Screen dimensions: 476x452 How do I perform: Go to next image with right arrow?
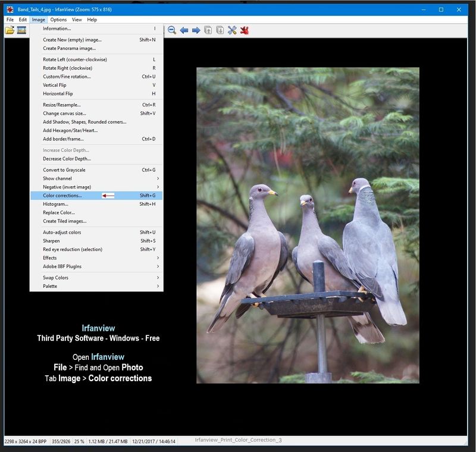196,30
